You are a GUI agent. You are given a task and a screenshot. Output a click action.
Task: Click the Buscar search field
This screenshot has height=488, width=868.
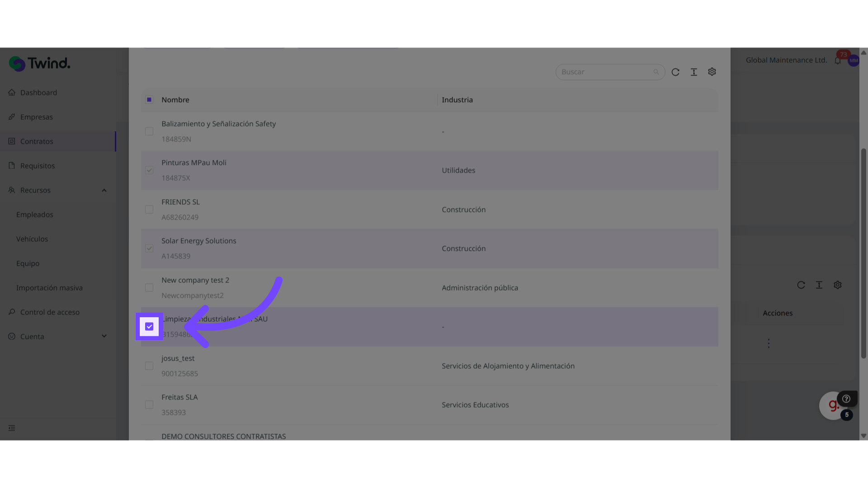click(x=606, y=72)
